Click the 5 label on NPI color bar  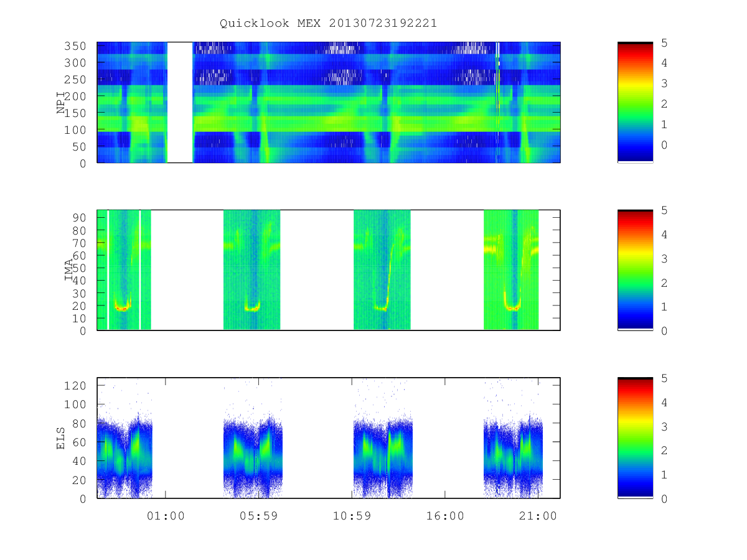coord(664,43)
